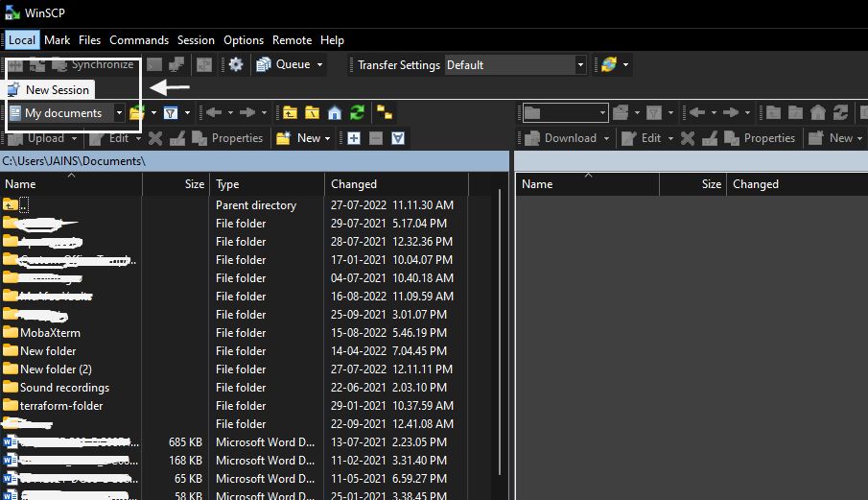Click the local path C:\Users\JAINS\Documents\
The width and height of the screenshot is (868, 500).
coord(73,161)
